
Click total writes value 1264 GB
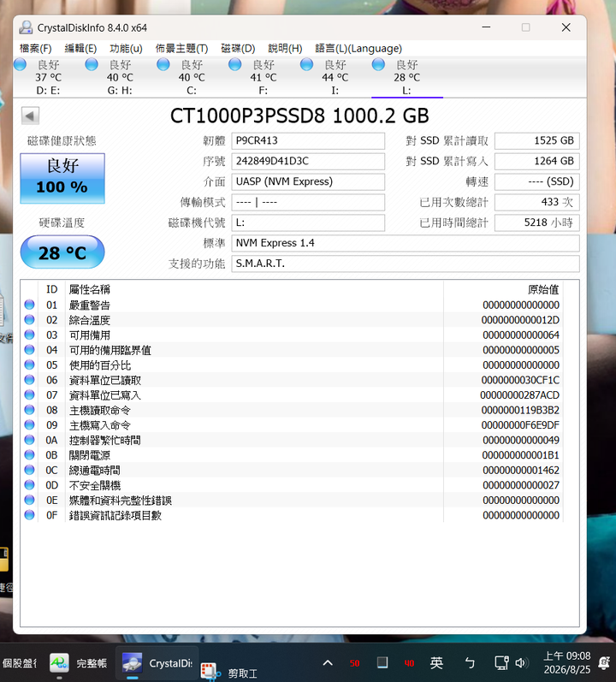(x=537, y=161)
